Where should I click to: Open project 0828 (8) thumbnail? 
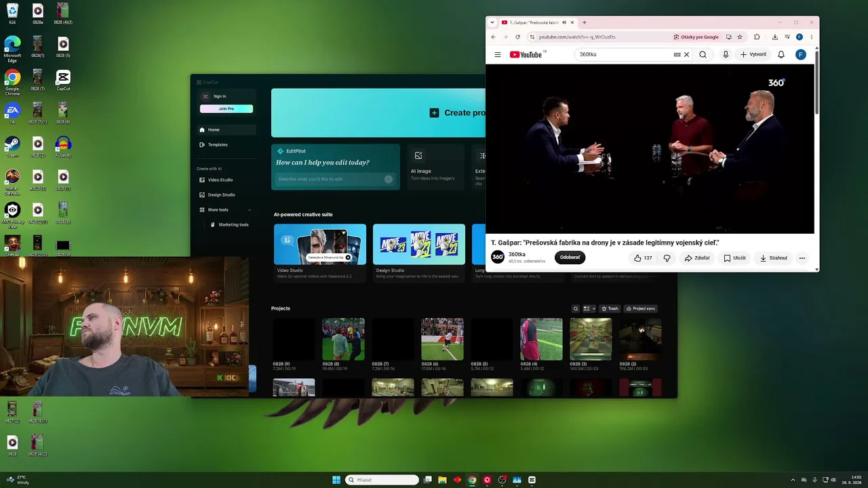click(343, 339)
